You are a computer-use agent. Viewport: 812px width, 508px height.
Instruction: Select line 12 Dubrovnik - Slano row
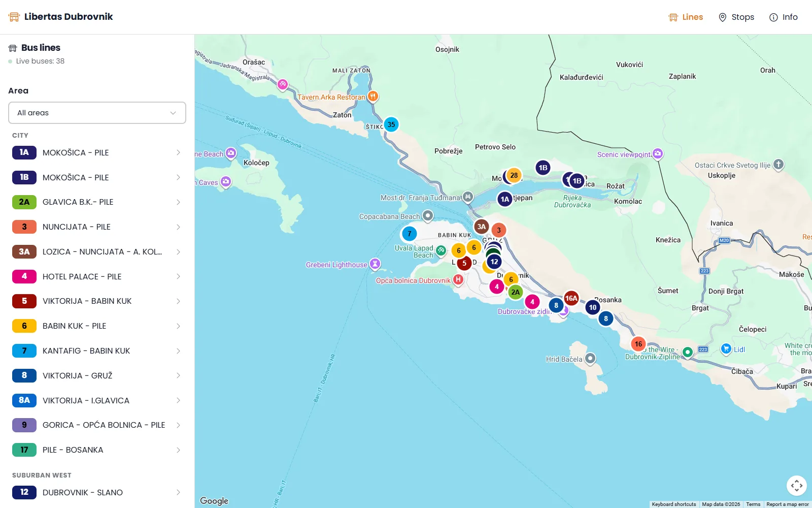click(x=97, y=492)
